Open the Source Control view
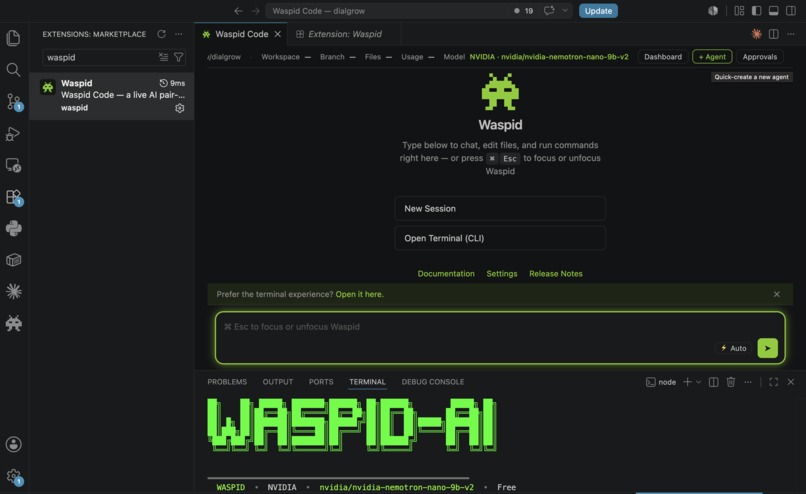This screenshot has width=806, height=494. point(13,102)
